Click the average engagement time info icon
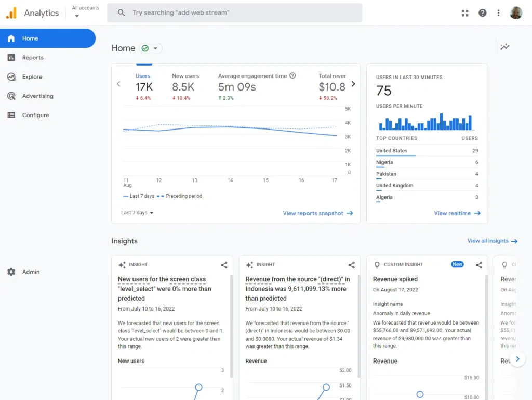 click(292, 76)
